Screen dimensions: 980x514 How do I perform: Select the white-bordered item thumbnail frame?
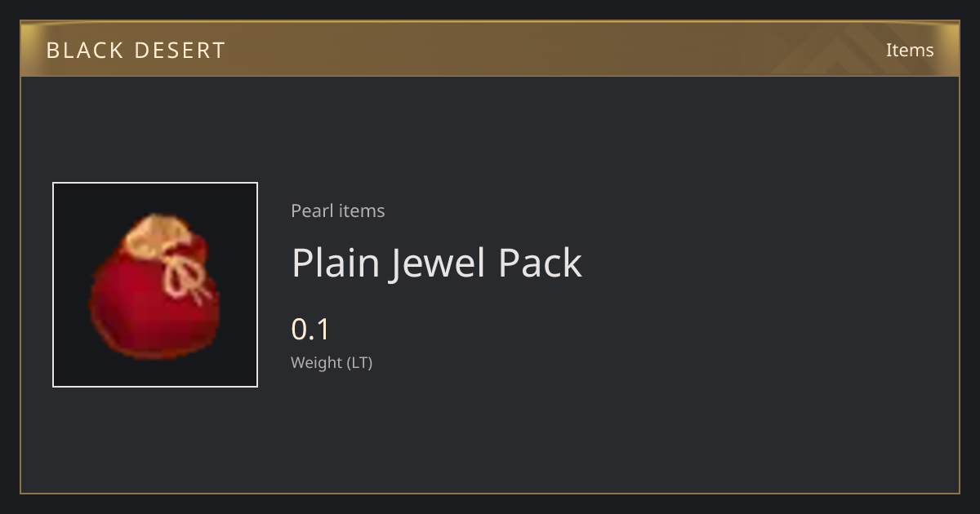coord(155,285)
